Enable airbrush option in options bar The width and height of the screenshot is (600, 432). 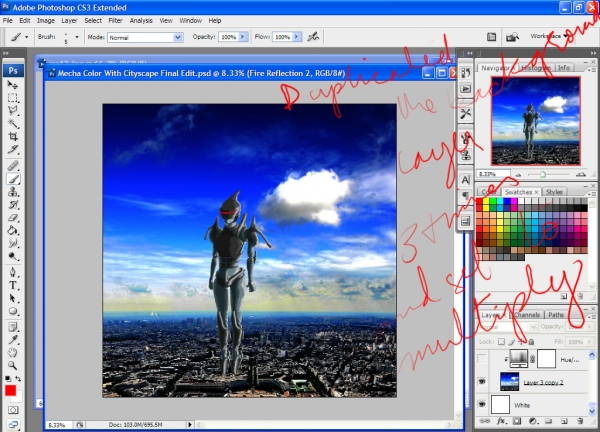(313, 37)
